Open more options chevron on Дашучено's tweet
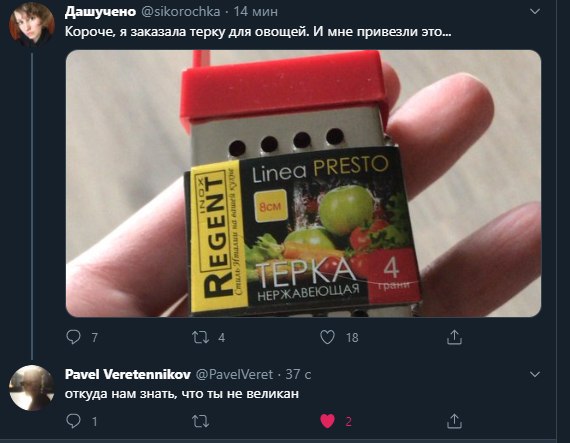Viewport: 570px width, 443px height. click(x=535, y=12)
